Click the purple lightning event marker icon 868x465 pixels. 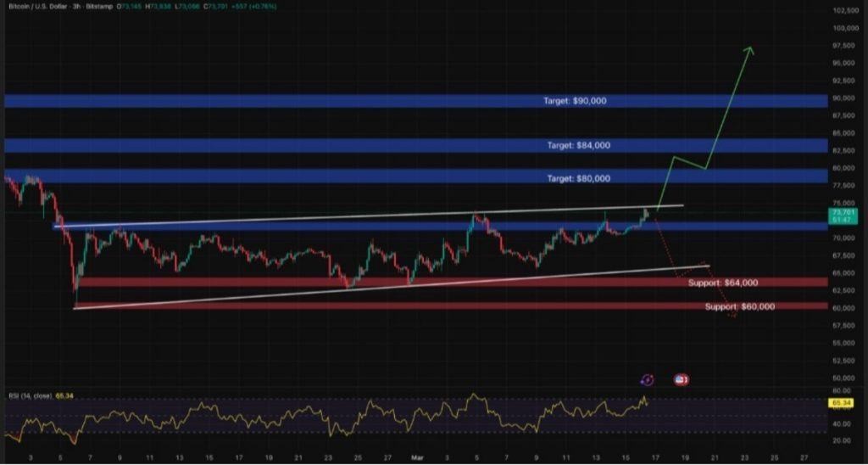(x=648, y=379)
